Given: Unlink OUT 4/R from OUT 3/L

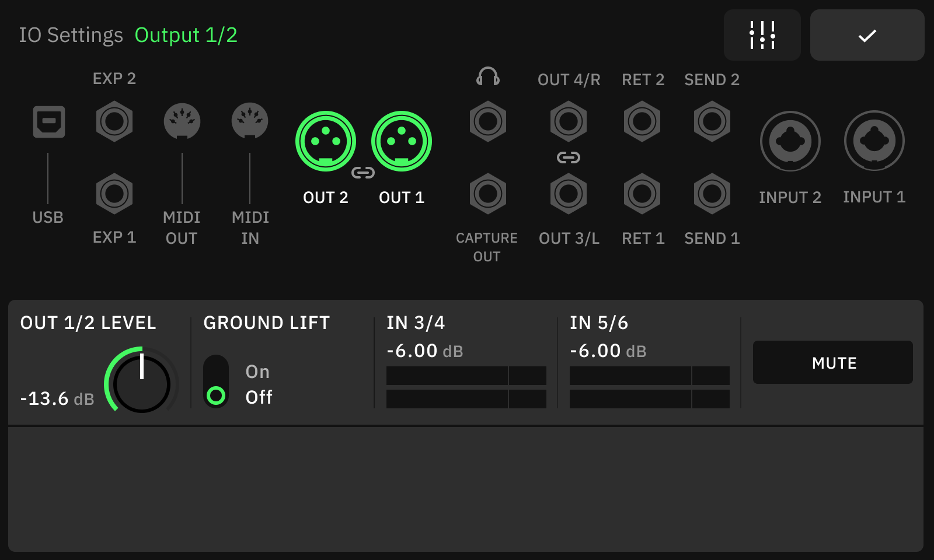Looking at the screenshot, I should coord(569,157).
